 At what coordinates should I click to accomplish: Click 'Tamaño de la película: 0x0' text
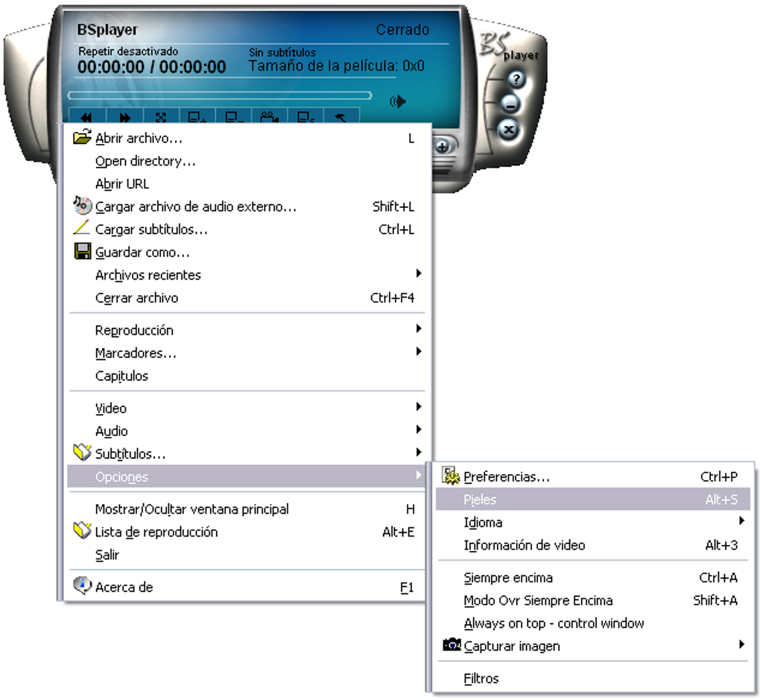point(336,66)
